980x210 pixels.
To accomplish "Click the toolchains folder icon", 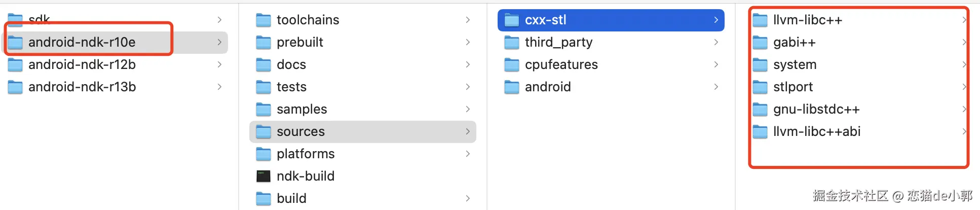I will tap(263, 20).
